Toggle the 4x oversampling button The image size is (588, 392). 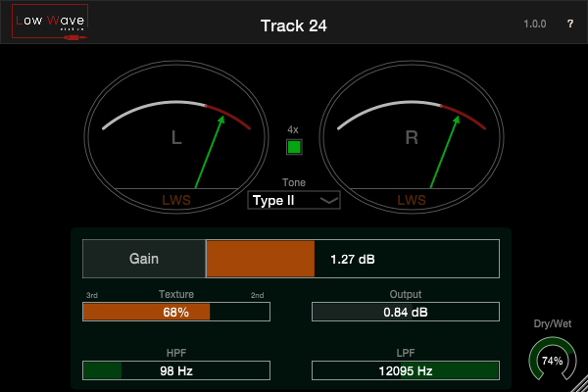point(294,147)
